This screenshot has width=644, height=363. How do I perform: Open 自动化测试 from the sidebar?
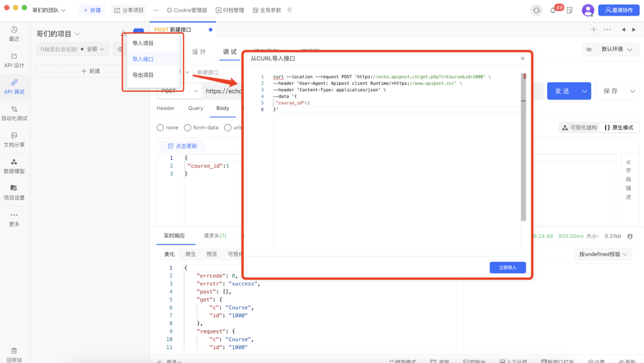pyautogui.click(x=14, y=113)
